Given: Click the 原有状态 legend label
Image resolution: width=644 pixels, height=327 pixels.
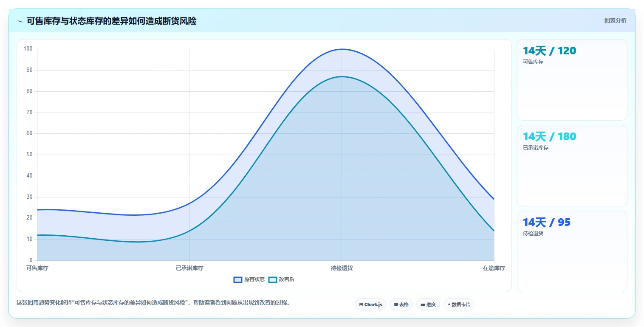Looking at the screenshot, I should click(254, 279).
